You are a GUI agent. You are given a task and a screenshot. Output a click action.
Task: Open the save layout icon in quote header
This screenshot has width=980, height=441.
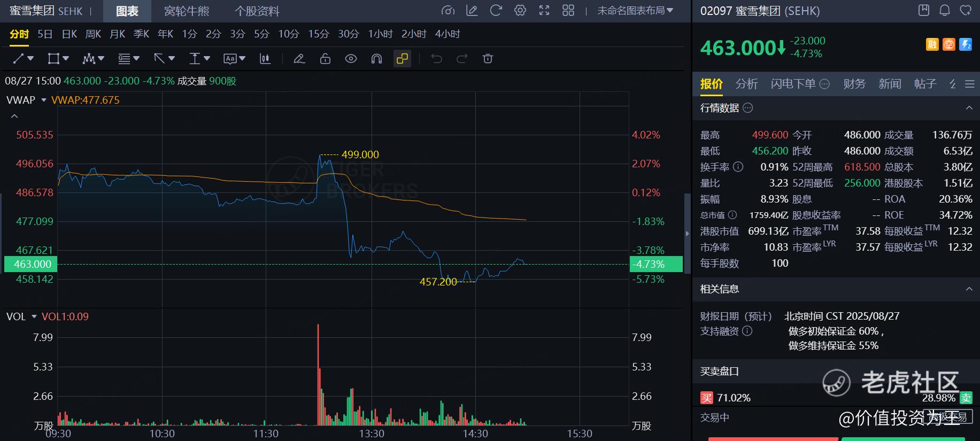pos(923,10)
